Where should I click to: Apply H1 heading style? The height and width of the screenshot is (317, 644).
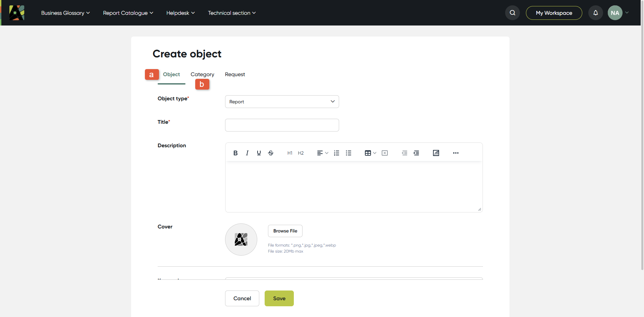[x=290, y=153]
